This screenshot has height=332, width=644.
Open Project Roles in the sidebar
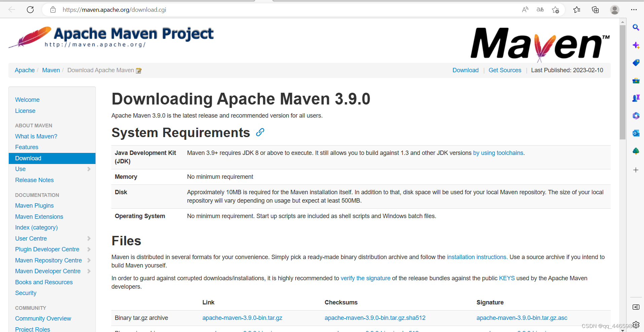click(x=33, y=329)
